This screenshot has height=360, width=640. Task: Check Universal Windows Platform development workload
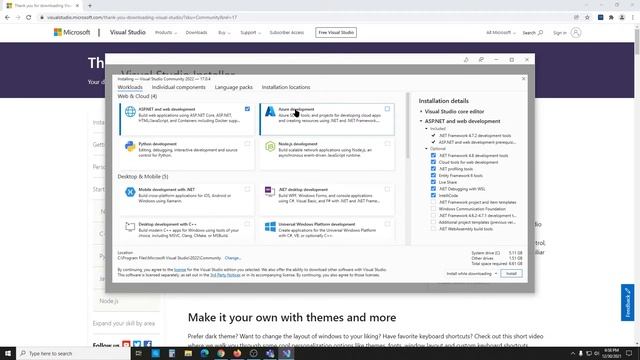pos(387,224)
